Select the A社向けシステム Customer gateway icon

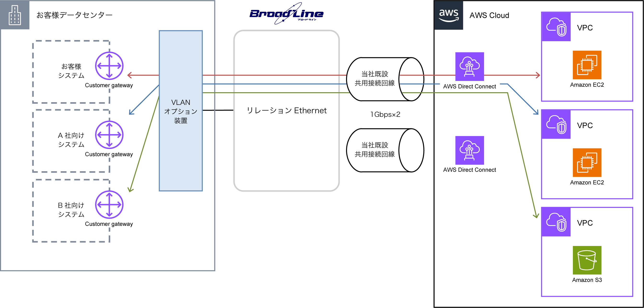coord(109,135)
